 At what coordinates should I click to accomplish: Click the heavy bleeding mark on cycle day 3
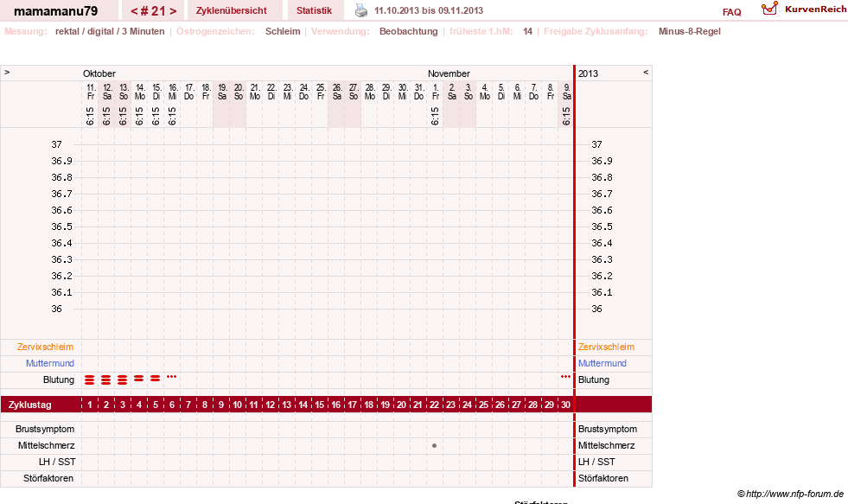(x=122, y=380)
